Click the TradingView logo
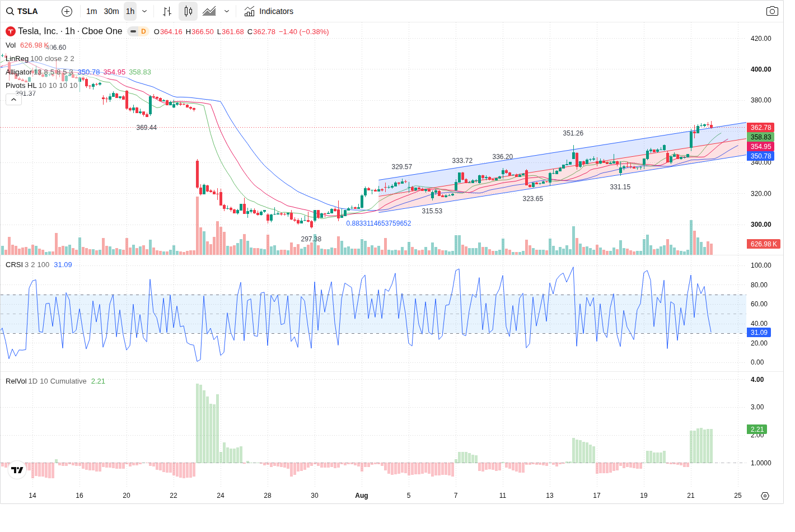Image resolution: width=795 pixels, height=532 pixels. point(17,470)
